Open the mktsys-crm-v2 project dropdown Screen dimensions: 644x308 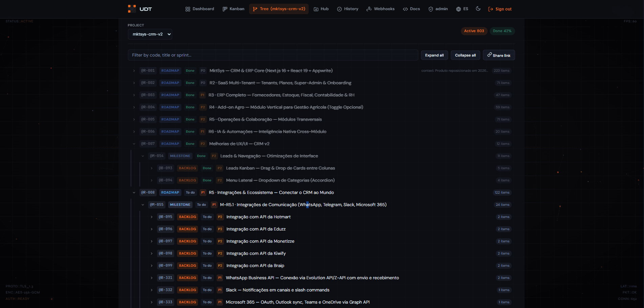[x=150, y=34]
